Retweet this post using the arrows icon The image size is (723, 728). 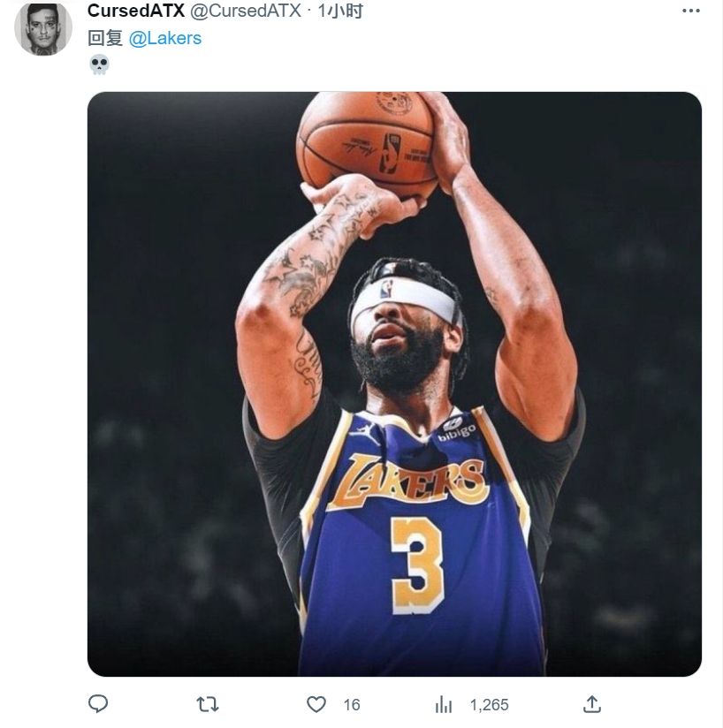click(208, 704)
